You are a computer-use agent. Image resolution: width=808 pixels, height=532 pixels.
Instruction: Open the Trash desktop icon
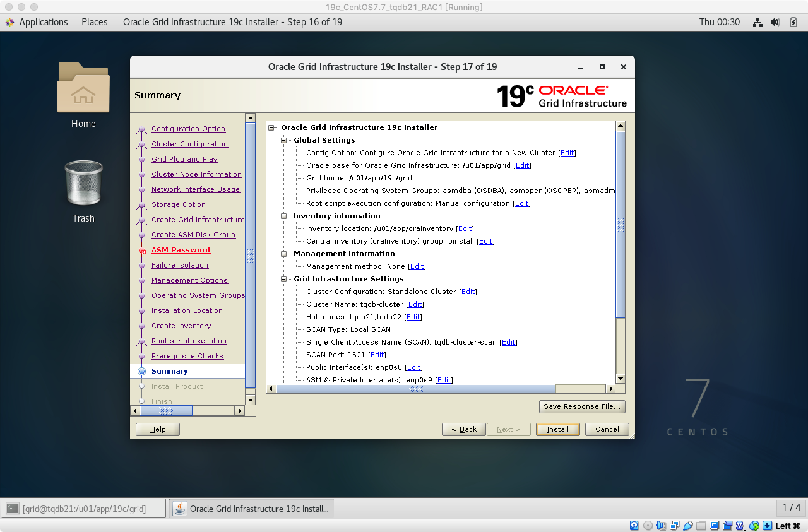point(83,182)
